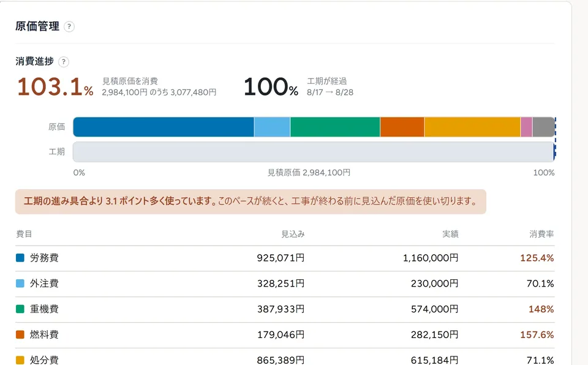Click the gray segment of 原価 bar
This screenshot has height=365, width=588.
tap(543, 127)
